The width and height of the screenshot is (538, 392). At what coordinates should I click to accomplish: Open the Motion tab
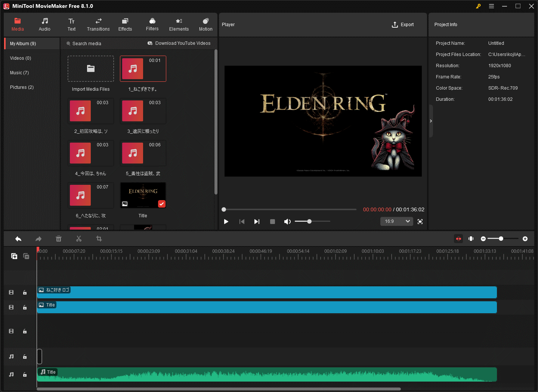pyautogui.click(x=205, y=25)
